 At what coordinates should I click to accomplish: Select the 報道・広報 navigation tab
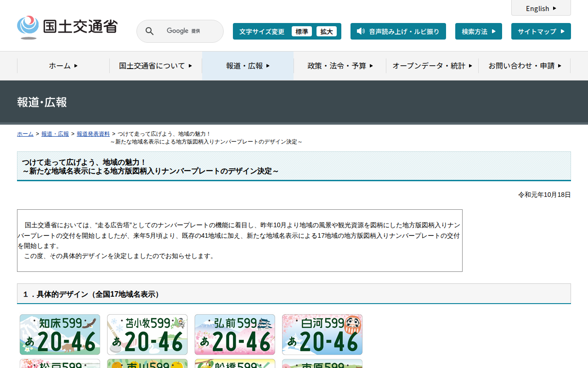point(248,66)
